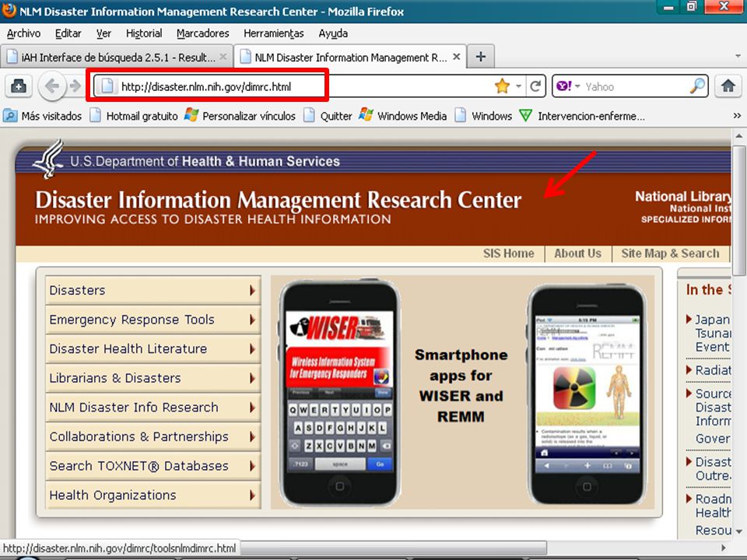This screenshot has width=747, height=560.
Task: Go back with the back arrow button
Action: click(x=51, y=86)
